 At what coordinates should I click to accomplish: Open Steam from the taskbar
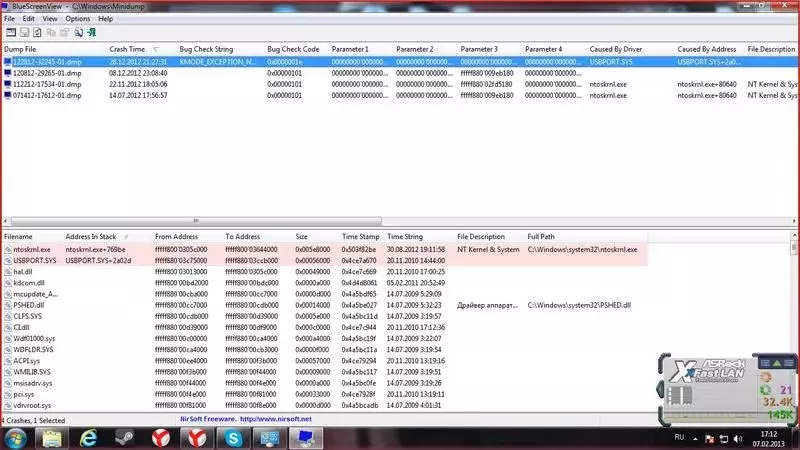(x=124, y=438)
